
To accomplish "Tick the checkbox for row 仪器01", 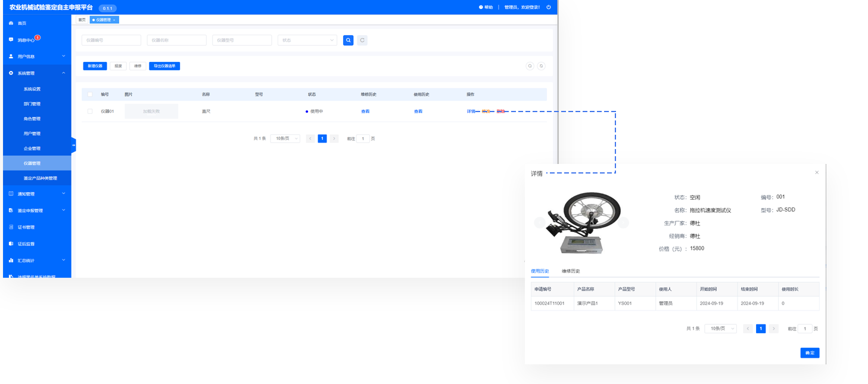I will [x=90, y=112].
